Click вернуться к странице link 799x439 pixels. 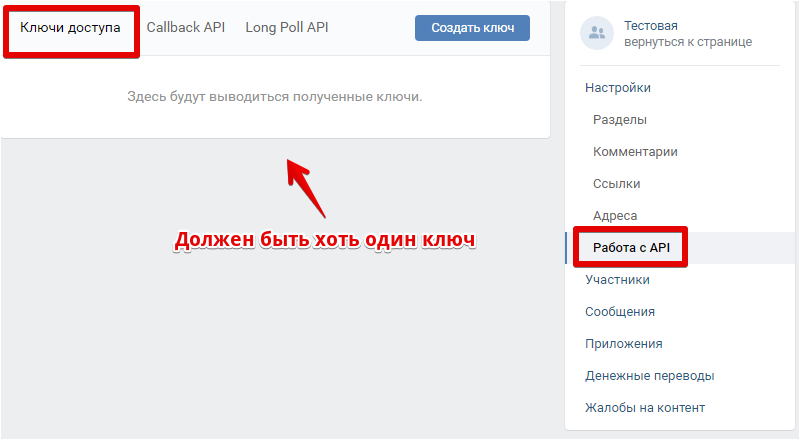tap(688, 42)
